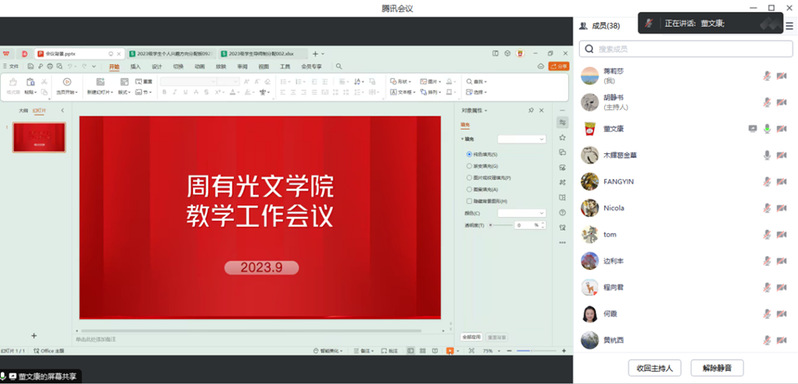The height and width of the screenshot is (384, 798).
Task: Expand the fill preset dropdown
Action: coord(522,139)
